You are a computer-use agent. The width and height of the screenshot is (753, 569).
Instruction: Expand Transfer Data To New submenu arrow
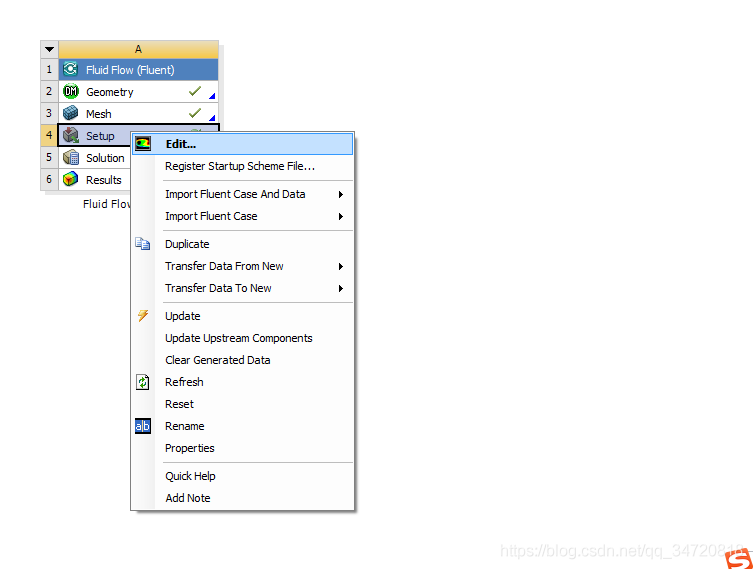pos(340,288)
